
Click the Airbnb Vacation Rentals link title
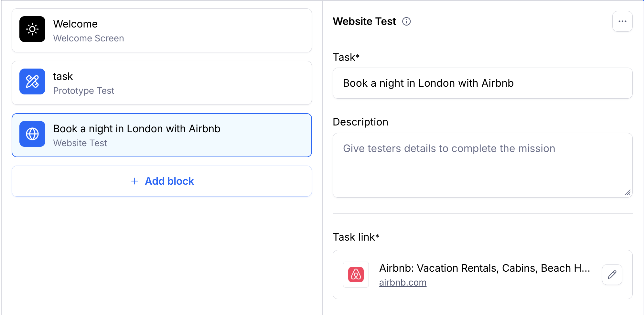click(485, 268)
